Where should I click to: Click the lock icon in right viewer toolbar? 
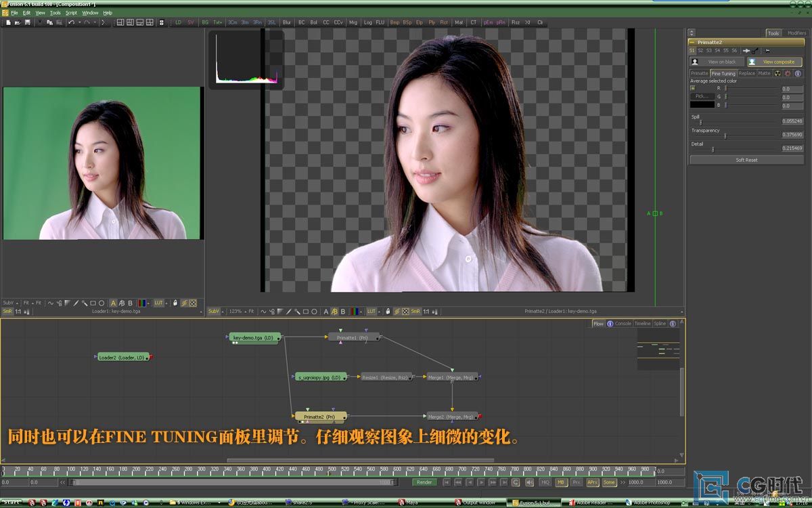(388, 312)
